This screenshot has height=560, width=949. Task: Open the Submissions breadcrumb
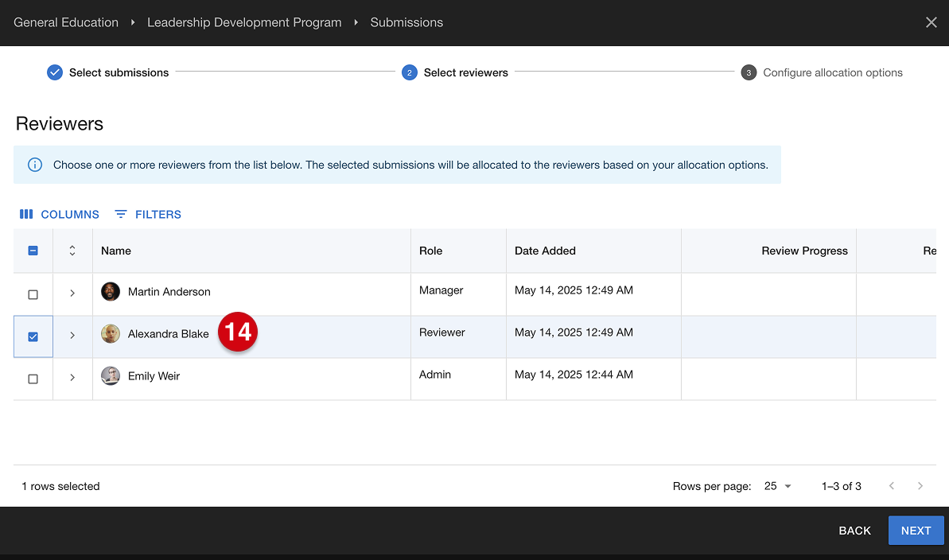pyautogui.click(x=406, y=22)
